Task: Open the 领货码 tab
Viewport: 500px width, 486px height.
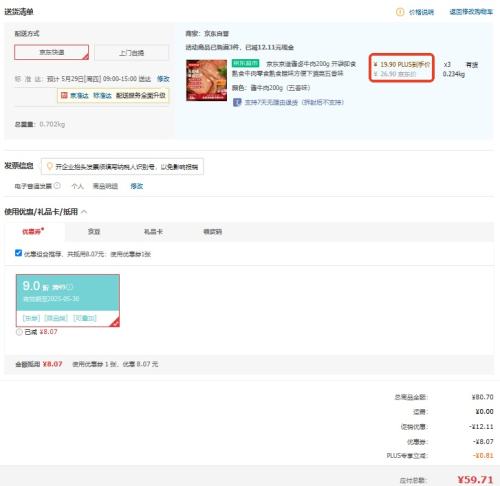Action: pos(213,232)
